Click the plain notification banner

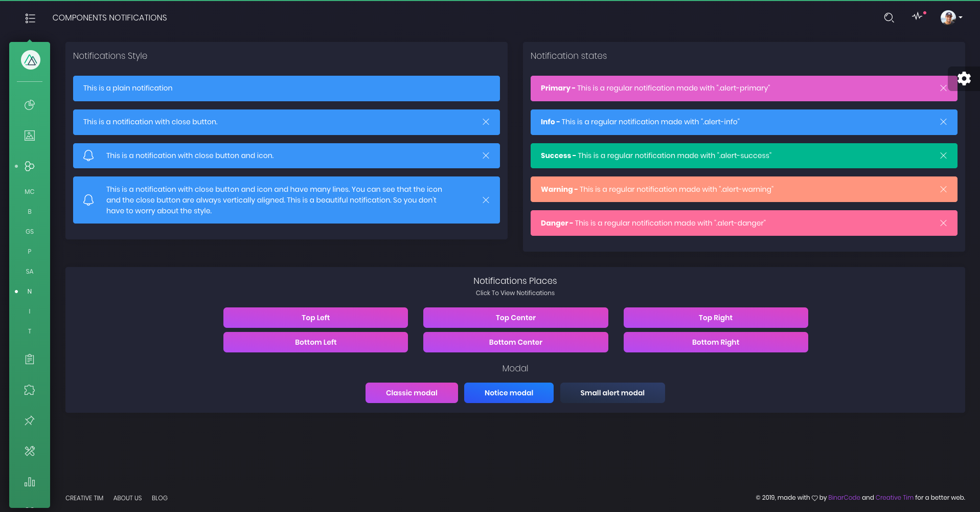[x=286, y=88]
